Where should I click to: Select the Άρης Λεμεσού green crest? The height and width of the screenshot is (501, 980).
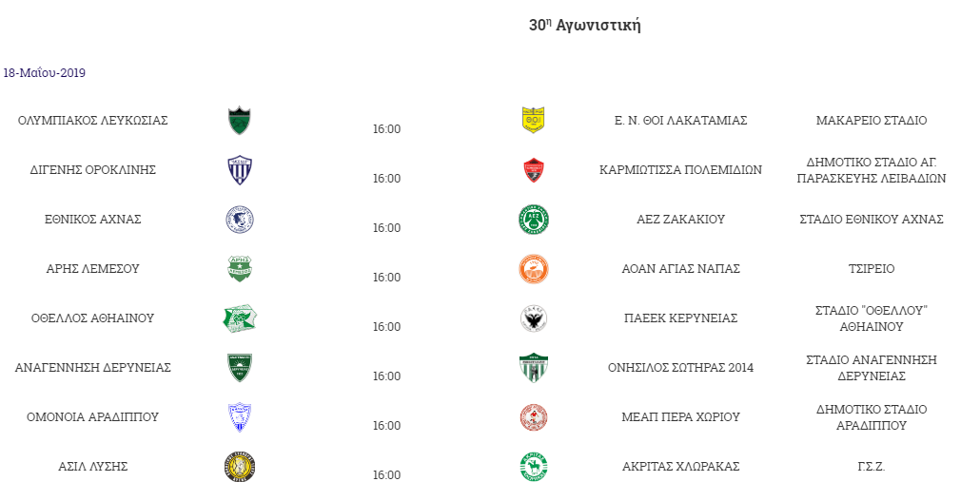pos(240,269)
